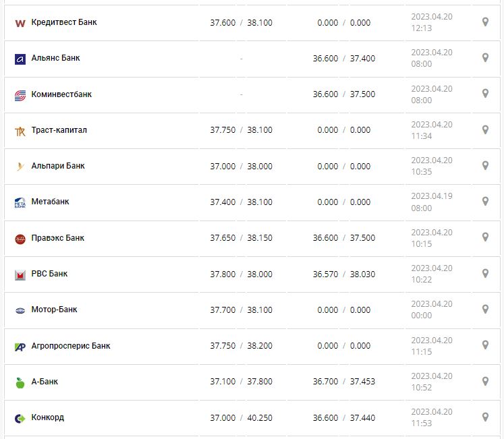Show Коминвестбанк branches via map pin
Screen dimensions: 504x439
pos(485,94)
